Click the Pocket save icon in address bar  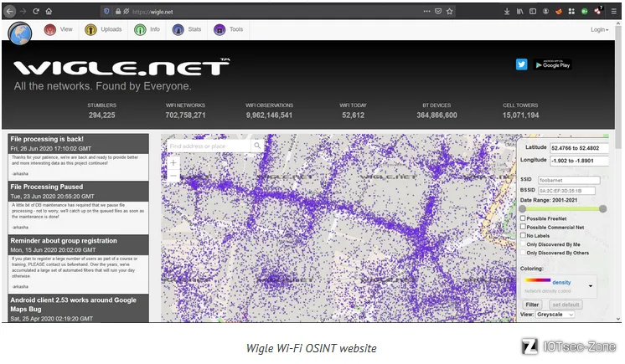438,11
